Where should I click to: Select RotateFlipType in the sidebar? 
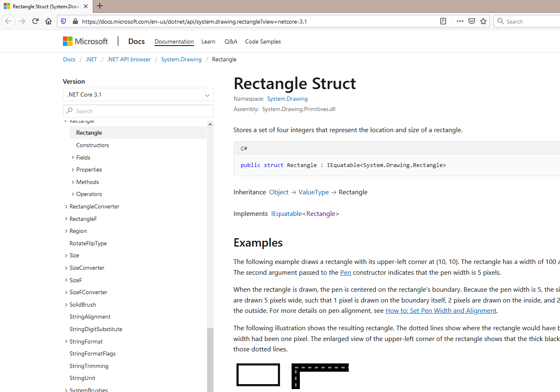88,243
